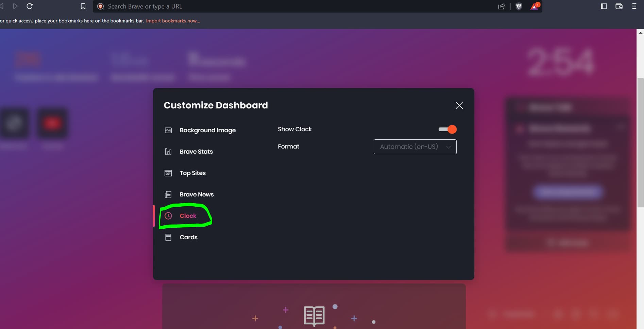Click the Top Sites icon
The image size is (644, 329).
(x=168, y=173)
